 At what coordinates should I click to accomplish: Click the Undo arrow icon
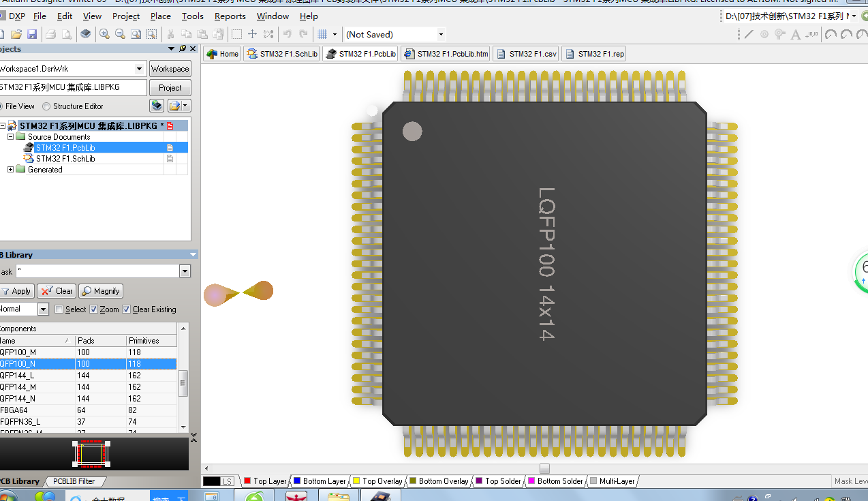(288, 34)
